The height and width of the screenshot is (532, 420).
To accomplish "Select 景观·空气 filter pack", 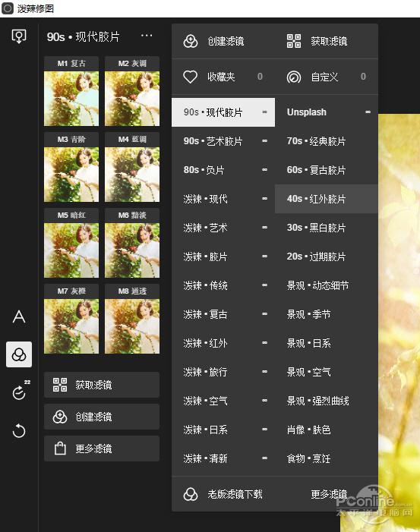I will (x=327, y=372).
